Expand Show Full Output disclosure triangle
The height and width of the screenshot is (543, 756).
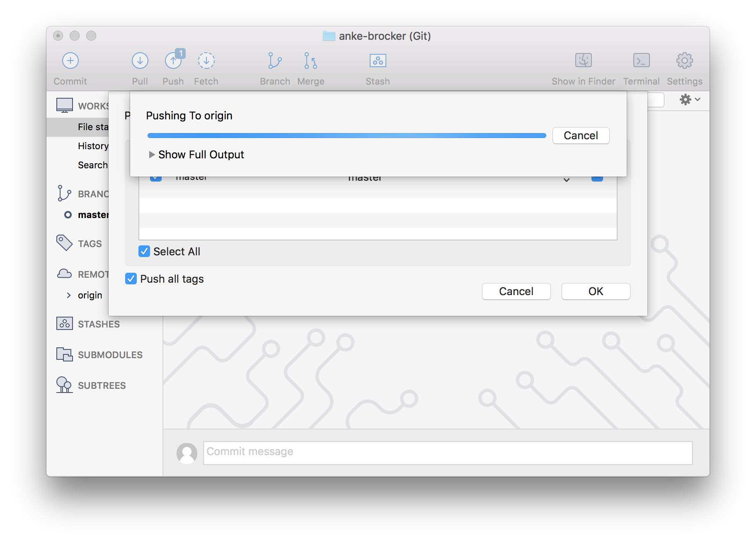coord(152,155)
